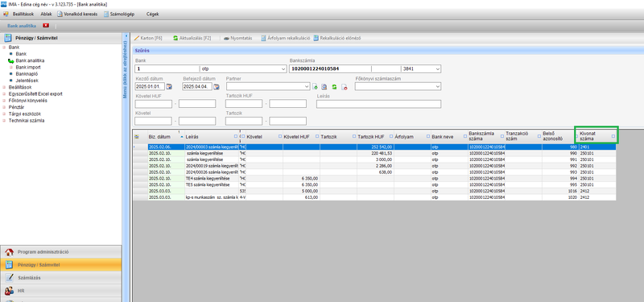
Task: Click filter square in Kivonat száma header
Action: click(613, 136)
